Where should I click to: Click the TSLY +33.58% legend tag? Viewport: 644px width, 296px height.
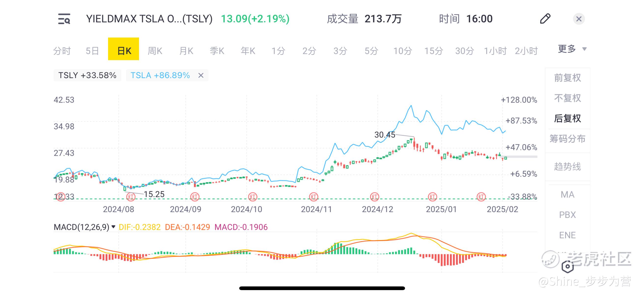tap(87, 75)
